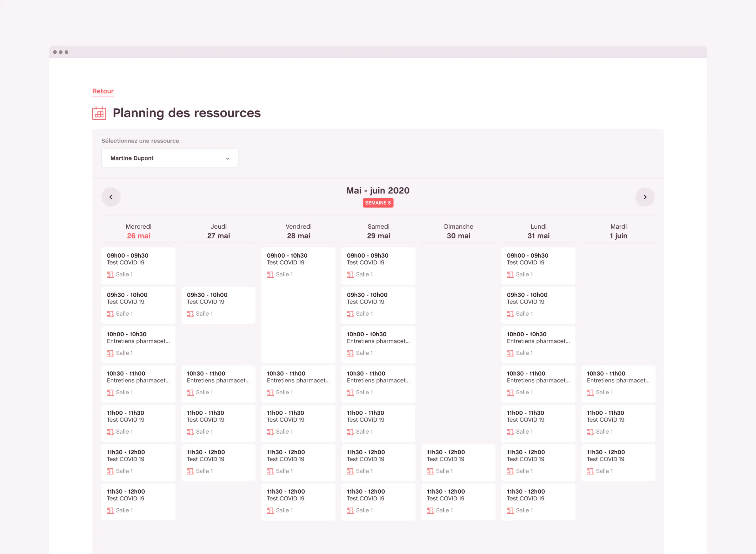Open Mardi 11h30 - 12h00 Test COVID 19 card
This screenshot has width=756, height=554.
[x=618, y=462]
